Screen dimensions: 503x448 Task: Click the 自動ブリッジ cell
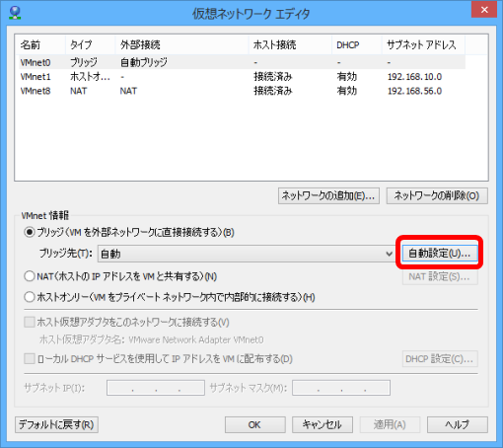tap(144, 62)
